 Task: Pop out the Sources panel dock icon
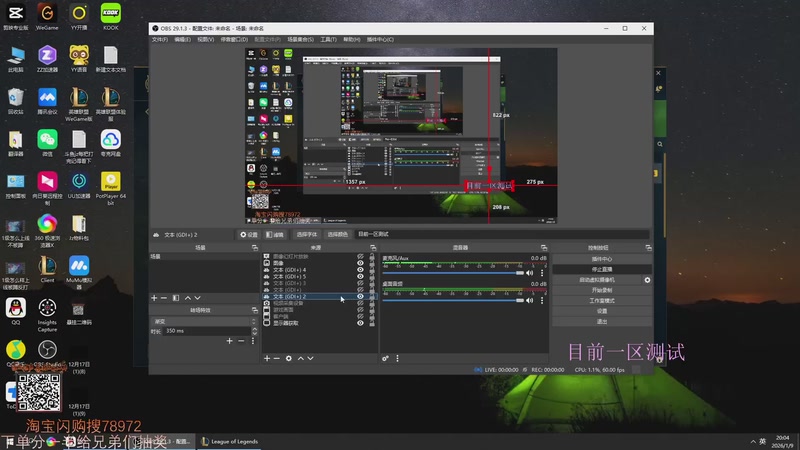(x=373, y=247)
